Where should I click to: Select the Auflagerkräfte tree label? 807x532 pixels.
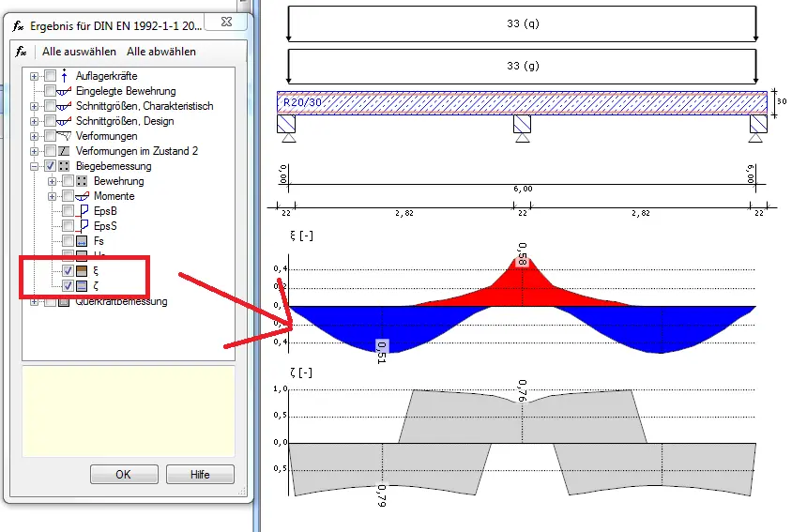click(107, 76)
